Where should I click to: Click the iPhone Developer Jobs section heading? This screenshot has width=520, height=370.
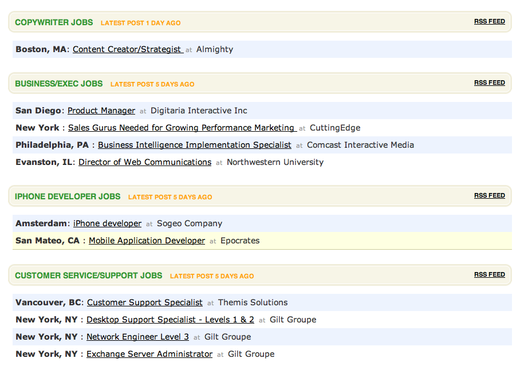point(68,197)
